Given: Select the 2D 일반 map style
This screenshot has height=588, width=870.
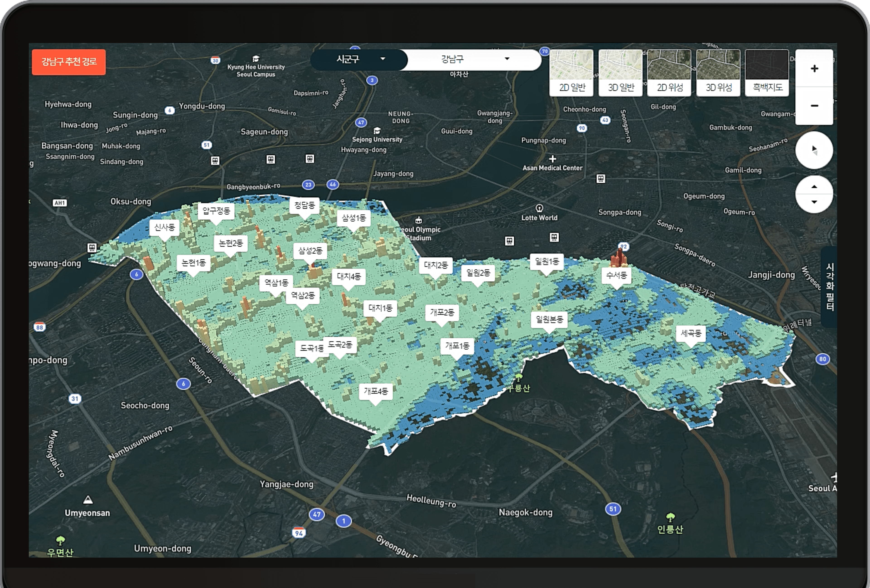Looking at the screenshot, I should click(572, 73).
